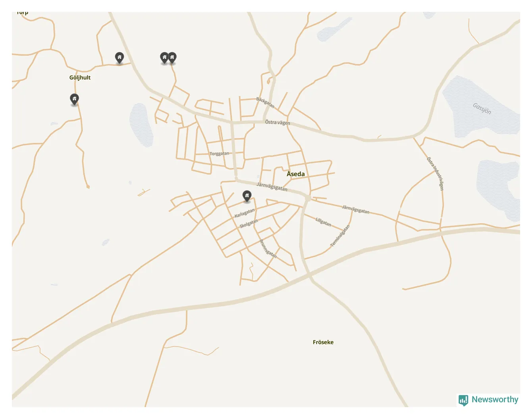Click the Fröseke place label
The image size is (532, 419).
coord(323,342)
